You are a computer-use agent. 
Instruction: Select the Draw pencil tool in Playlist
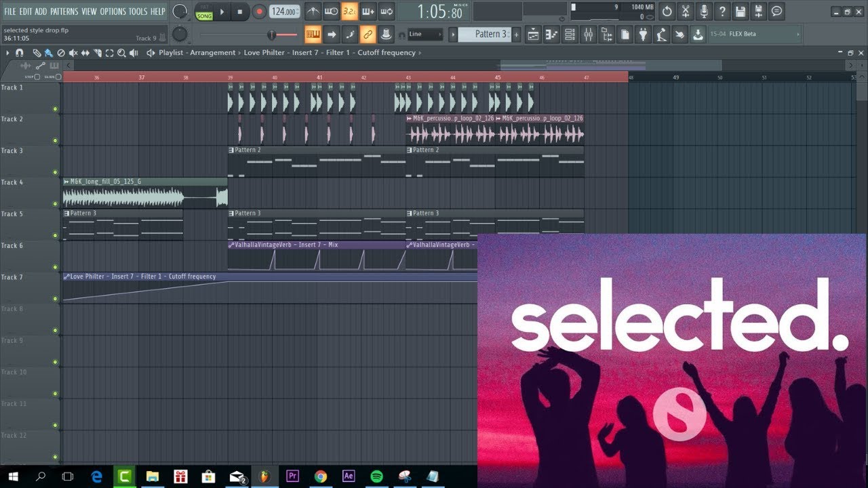[x=37, y=52]
